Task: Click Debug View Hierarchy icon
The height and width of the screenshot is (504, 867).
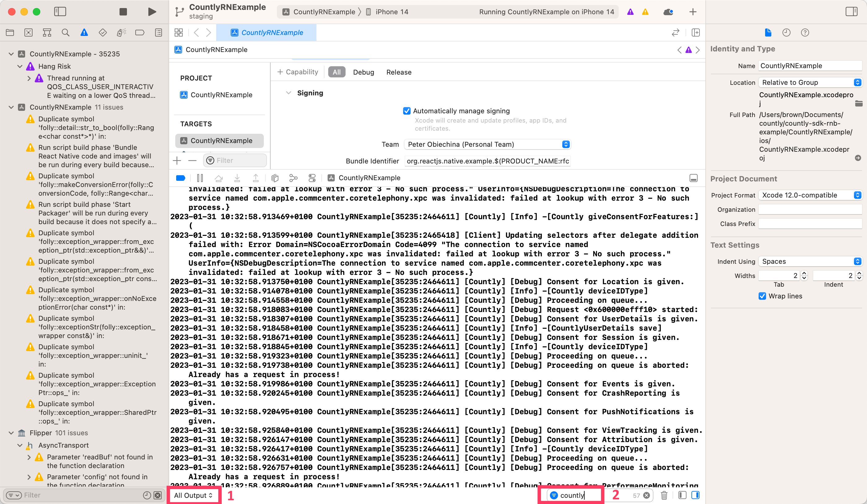Action: (x=275, y=178)
